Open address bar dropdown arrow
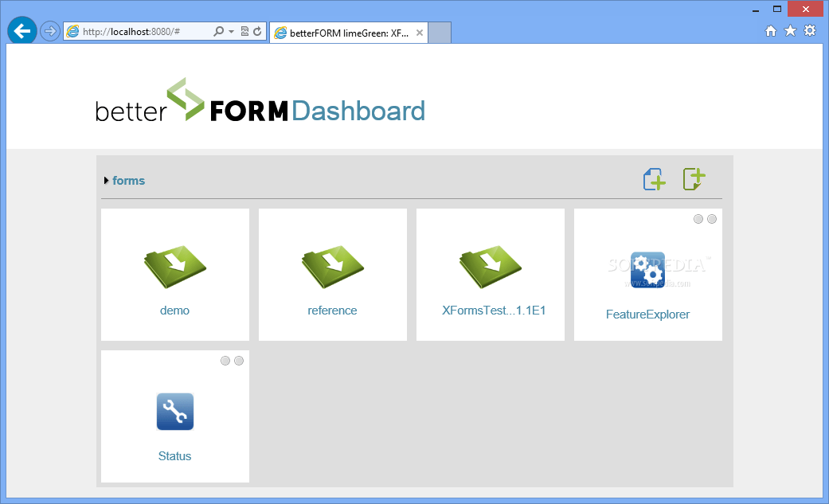 click(x=231, y=32)
